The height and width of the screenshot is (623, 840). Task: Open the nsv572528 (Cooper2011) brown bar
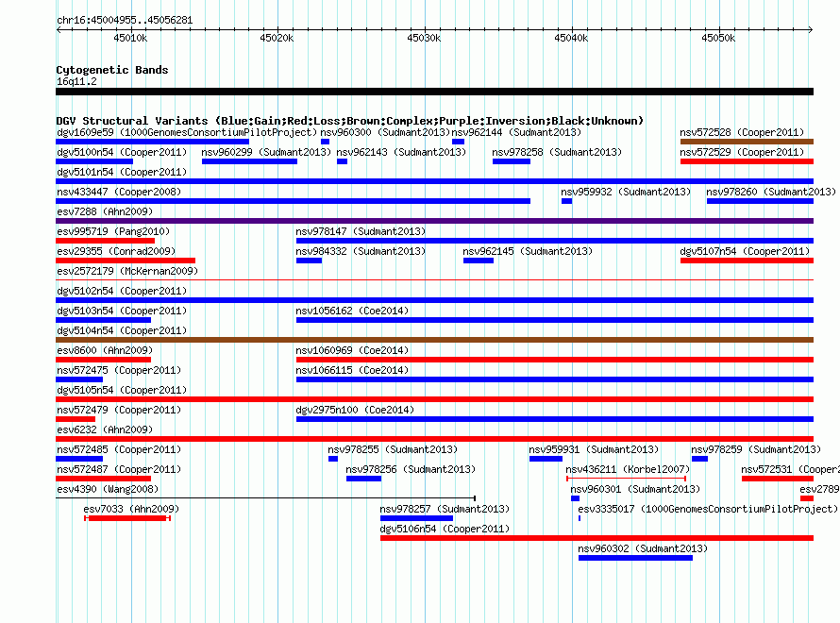[747, 142]
